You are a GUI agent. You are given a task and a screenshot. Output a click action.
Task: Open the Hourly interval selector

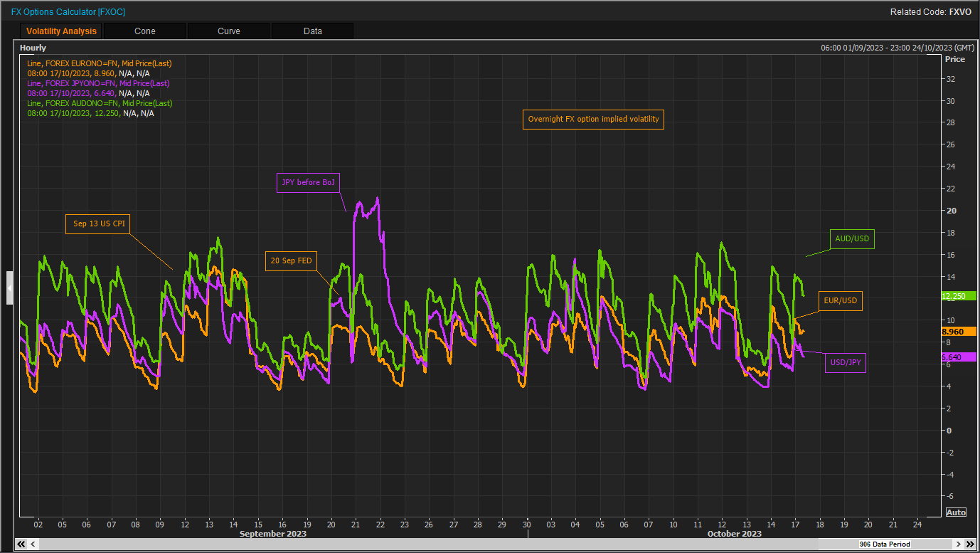33,48
